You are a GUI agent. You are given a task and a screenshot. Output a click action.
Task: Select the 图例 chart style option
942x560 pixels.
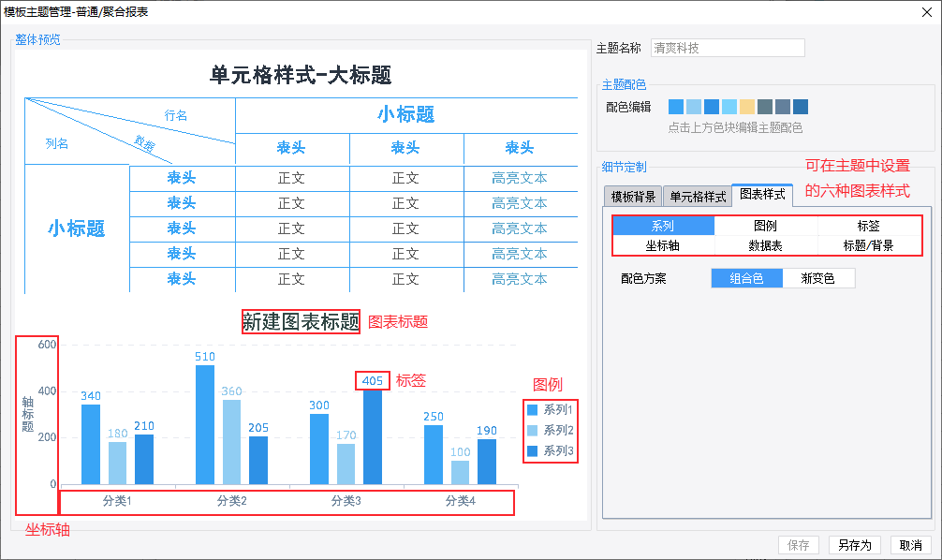(x=765, y=226)
